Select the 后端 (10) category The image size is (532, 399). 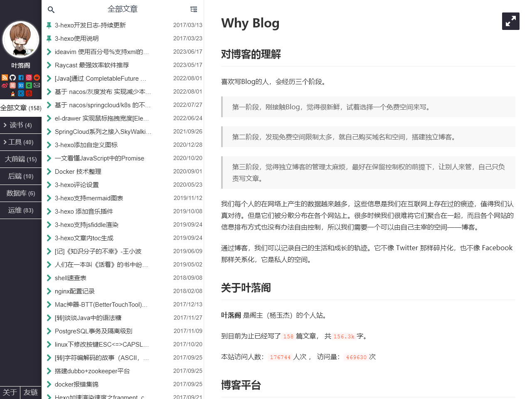point(21,176)
